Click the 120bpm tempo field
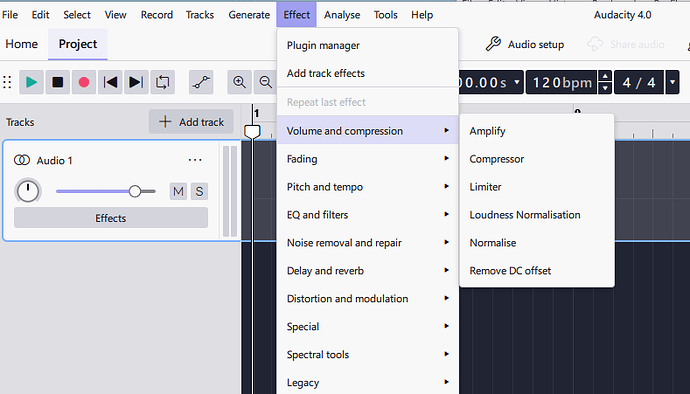The width and height of the screenshot is (690, 394). tap(562, 82)
